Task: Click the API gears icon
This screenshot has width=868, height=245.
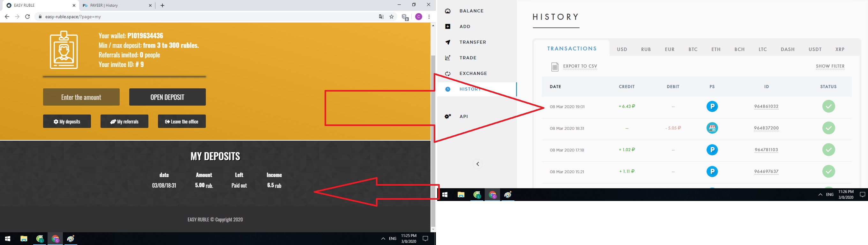Action: click(x=448, y=116)
